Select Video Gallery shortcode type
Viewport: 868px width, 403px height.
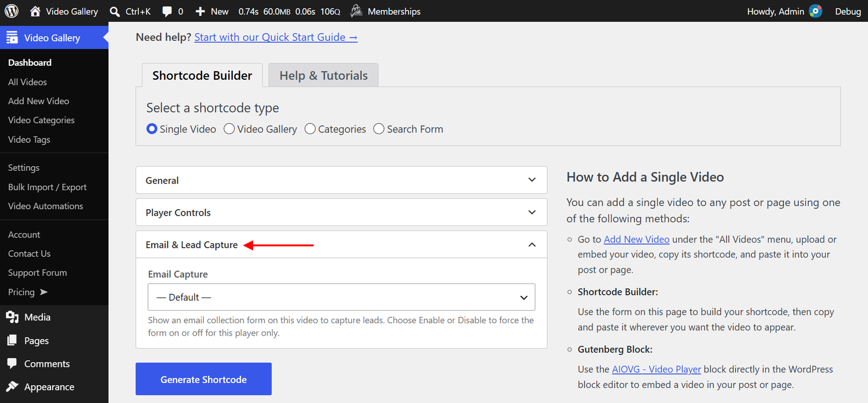click(x=229, y=129)
